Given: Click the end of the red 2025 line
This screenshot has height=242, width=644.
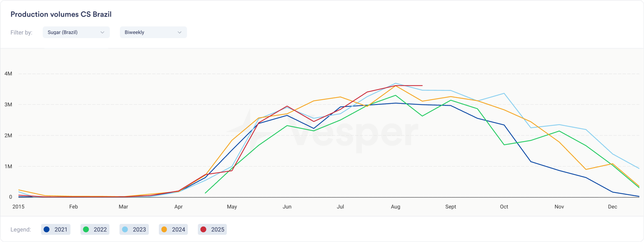Looking at the screenshot, I should tap(422, 86).
